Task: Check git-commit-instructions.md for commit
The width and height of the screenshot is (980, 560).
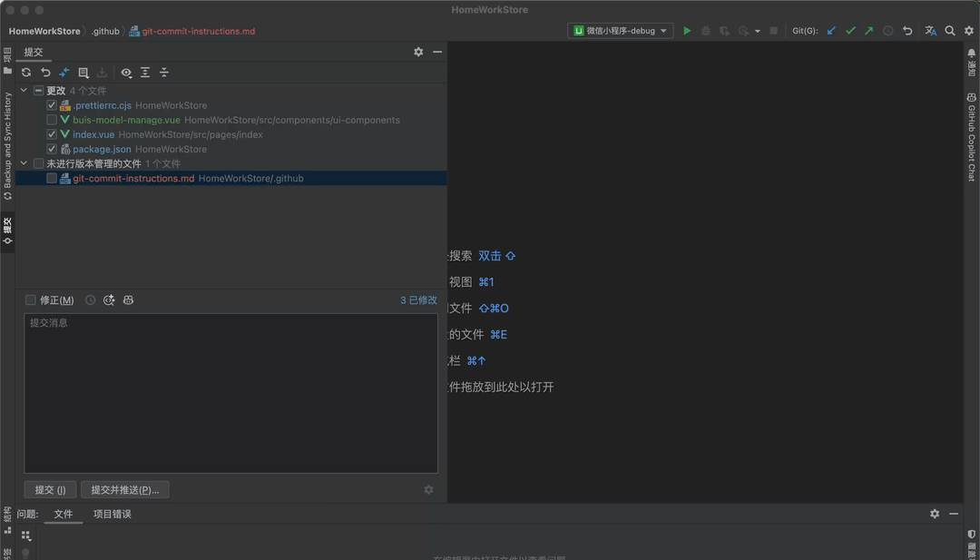Action: pos(52,178)
